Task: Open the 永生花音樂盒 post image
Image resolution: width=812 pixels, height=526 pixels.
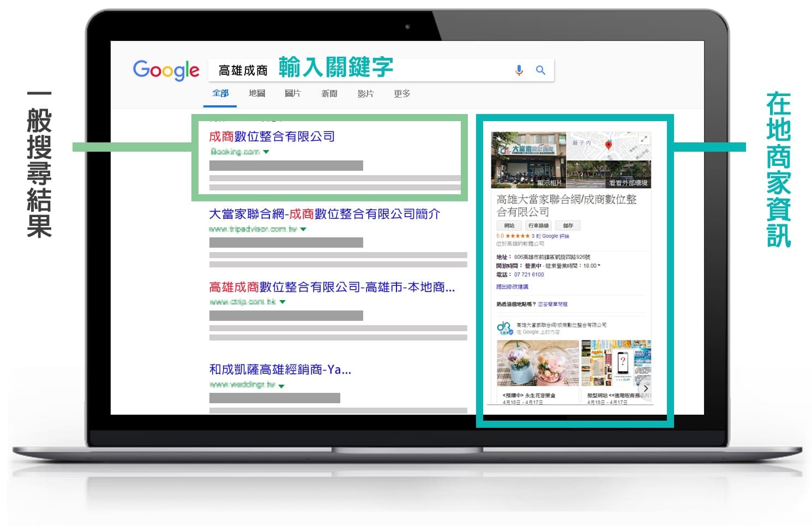Action: pyautogui.click(x=538, y=363)
